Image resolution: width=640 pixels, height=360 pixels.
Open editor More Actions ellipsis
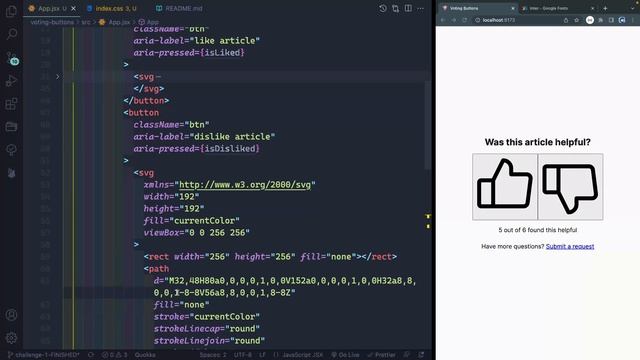click(421, 8)
